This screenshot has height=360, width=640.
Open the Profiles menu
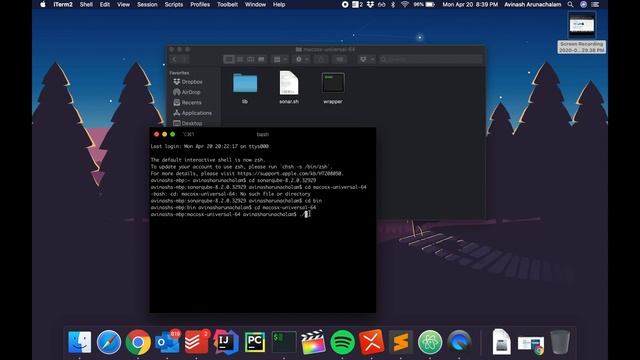(200, 4)
